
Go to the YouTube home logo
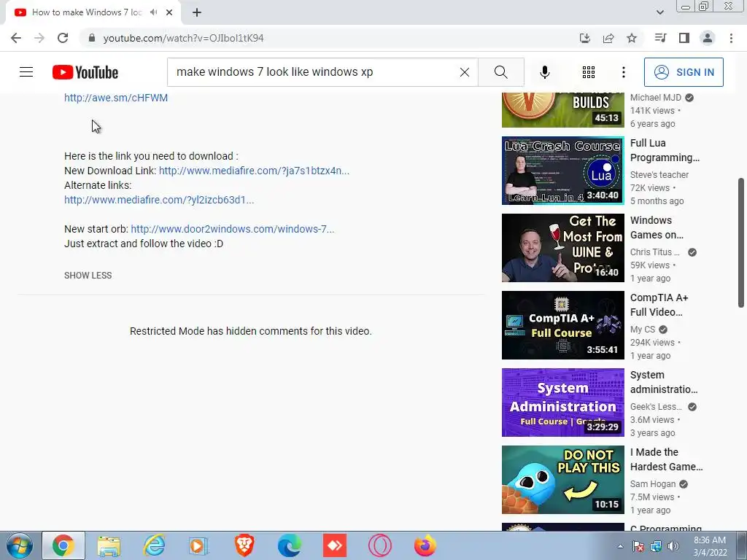pyautogui.click(x=85, y=72)
